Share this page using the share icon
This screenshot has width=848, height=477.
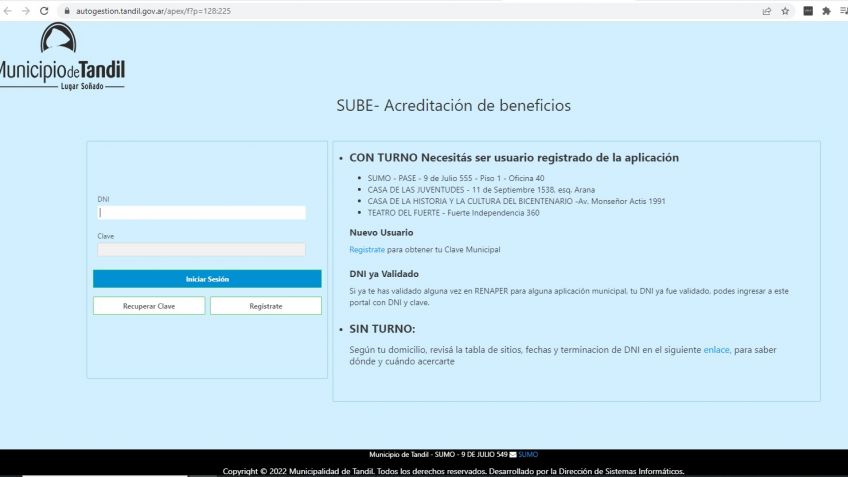pyautogui.click(x=766, y=11)
